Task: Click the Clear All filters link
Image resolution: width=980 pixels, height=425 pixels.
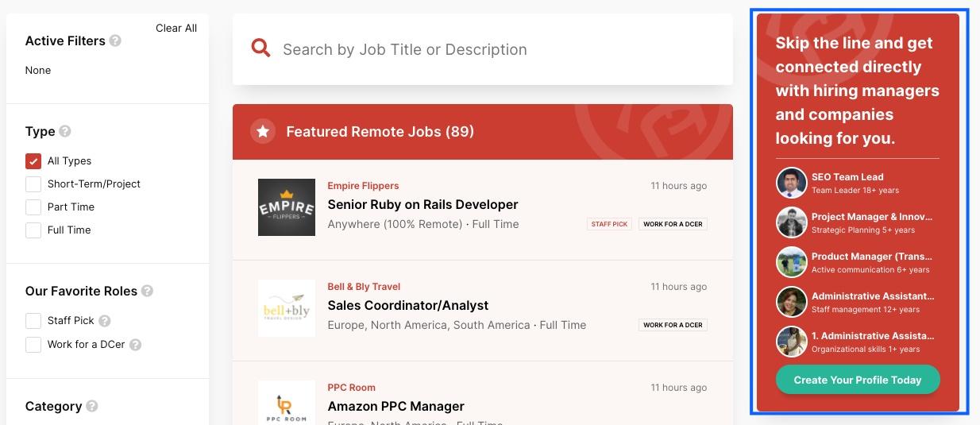Action: tap(176, 28)
